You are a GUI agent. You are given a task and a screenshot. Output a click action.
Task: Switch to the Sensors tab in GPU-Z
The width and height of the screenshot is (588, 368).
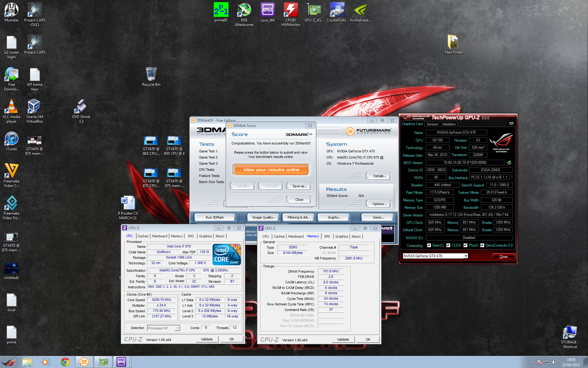(432, 124)
